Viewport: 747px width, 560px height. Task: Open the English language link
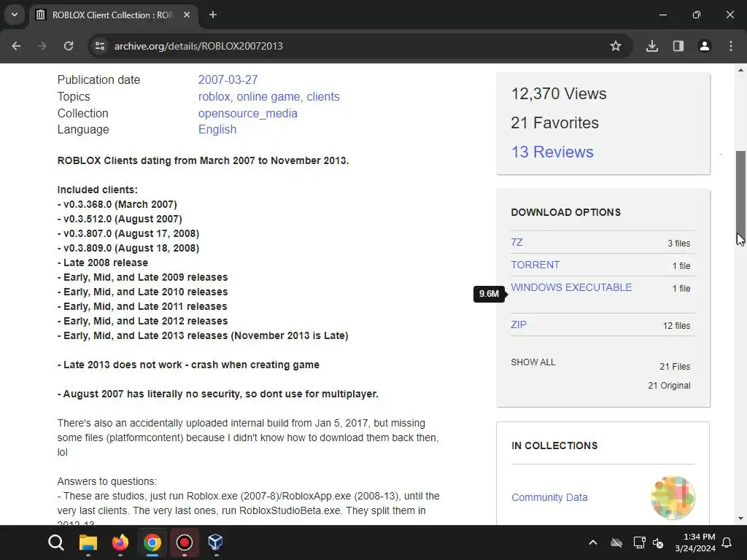(x=217, y=130)
